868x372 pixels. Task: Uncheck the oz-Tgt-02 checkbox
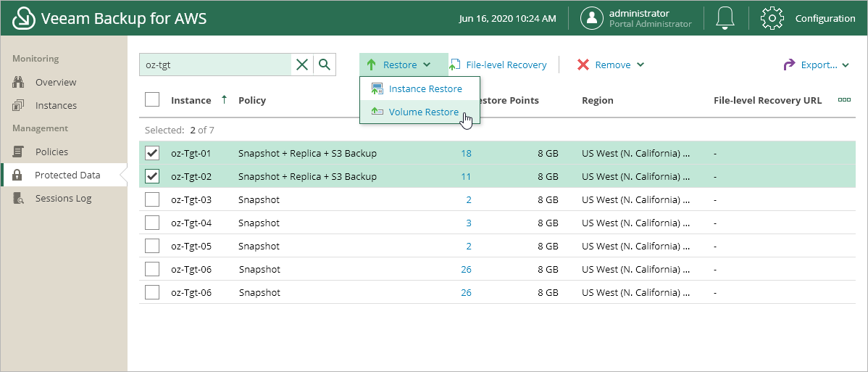point(151,176)
